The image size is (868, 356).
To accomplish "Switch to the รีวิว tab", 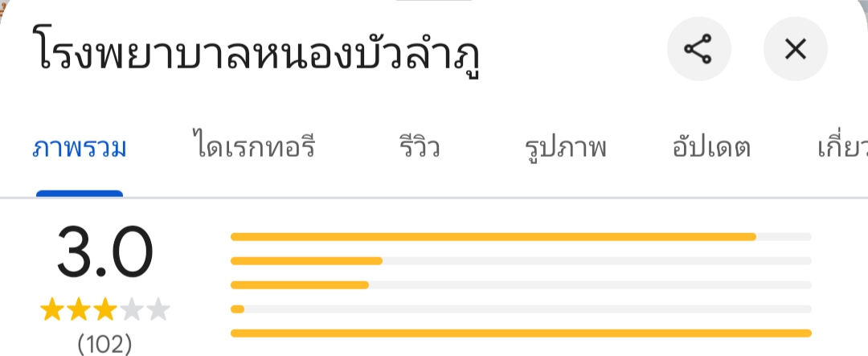I will pyautogui.click(x=420, y=149).
